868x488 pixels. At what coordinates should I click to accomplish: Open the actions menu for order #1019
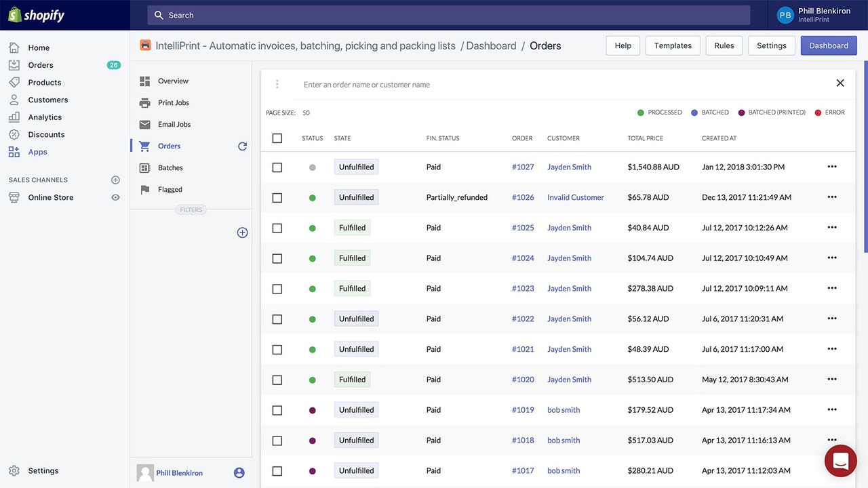tap(832, 409)
